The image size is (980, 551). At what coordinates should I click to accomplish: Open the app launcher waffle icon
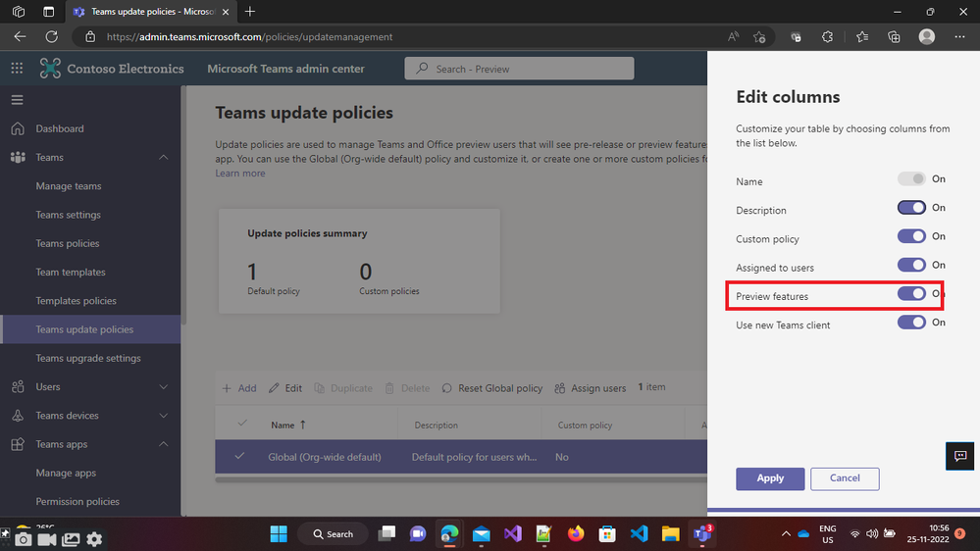coord(17,69)
